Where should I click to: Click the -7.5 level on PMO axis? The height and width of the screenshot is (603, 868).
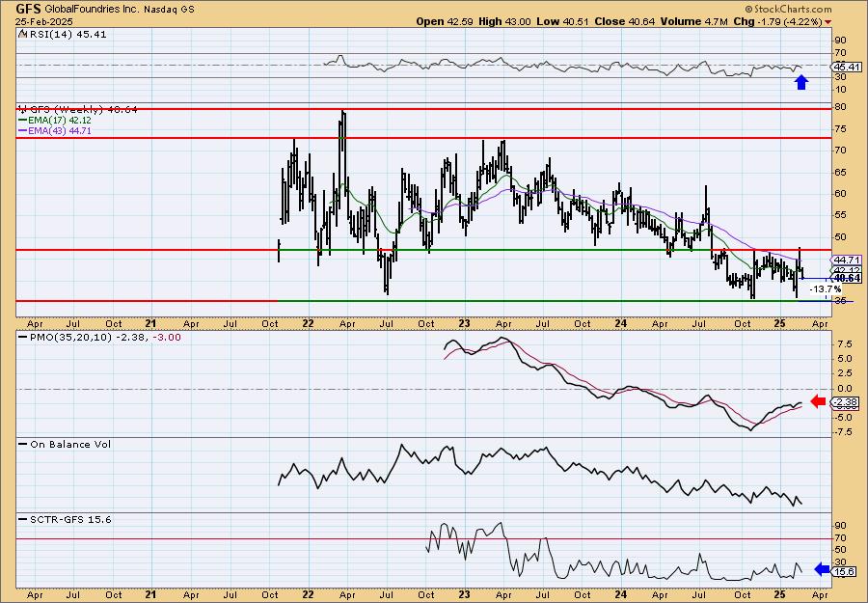pos(842,432)
